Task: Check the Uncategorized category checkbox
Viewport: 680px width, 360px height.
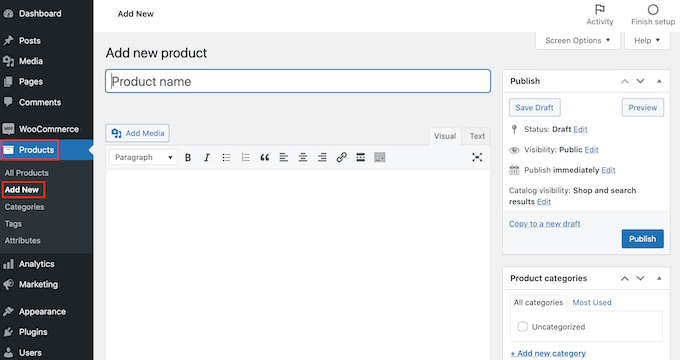Action: 523,326
